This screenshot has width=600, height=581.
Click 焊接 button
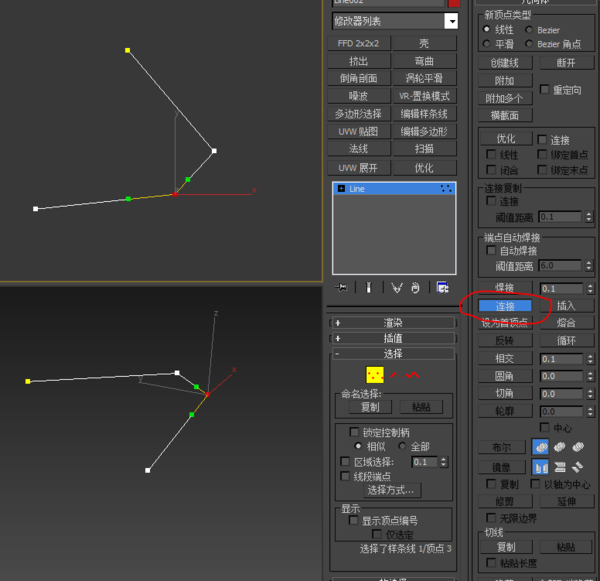tap(505, 288)
